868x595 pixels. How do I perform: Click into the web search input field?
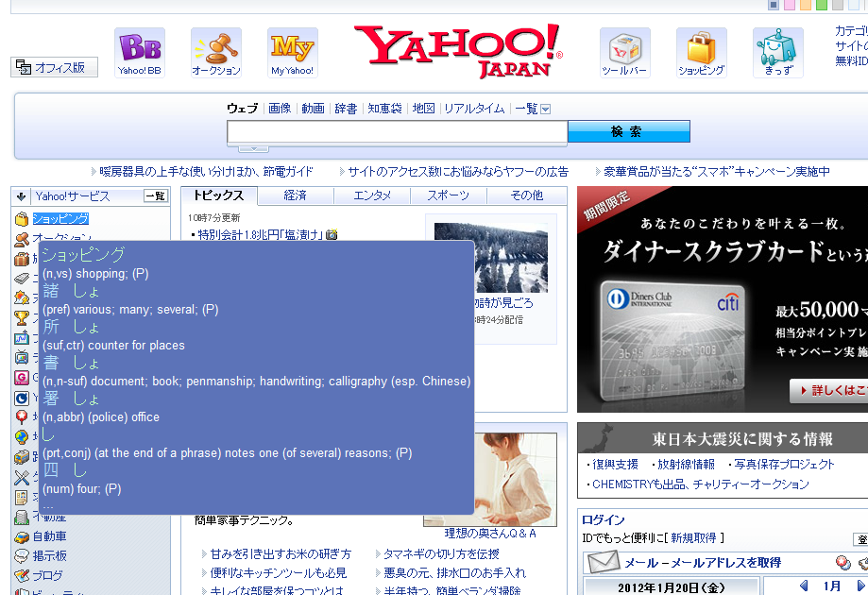point(397,131)
